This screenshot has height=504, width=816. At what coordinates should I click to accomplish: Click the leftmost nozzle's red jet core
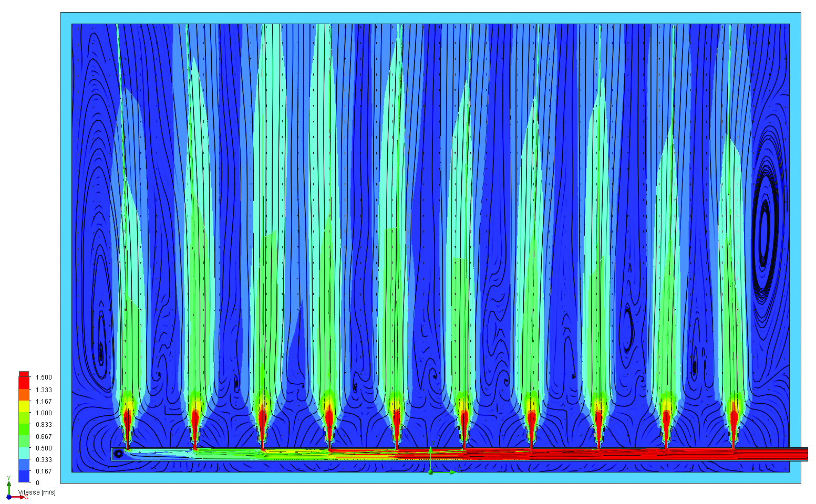[x=127, y=420]
